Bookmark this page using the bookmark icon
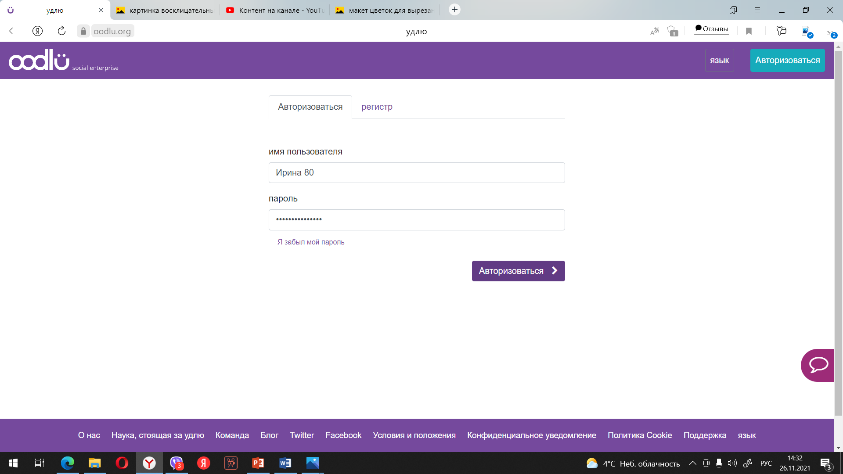The image size is (843, 474). [749, 31]
